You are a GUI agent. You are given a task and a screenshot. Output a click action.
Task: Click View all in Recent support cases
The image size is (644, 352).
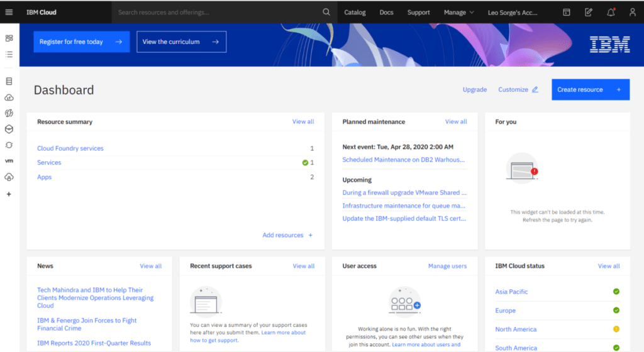(x=304, y=266)
